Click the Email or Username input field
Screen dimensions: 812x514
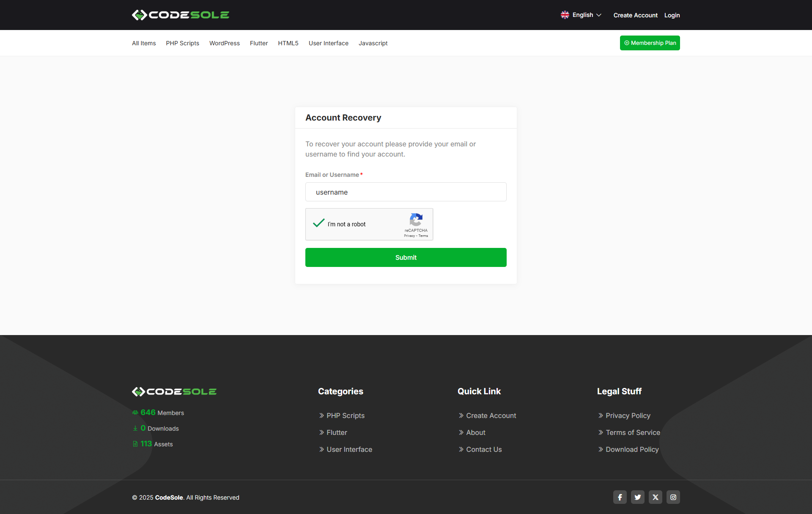click(x=406, y=192)
